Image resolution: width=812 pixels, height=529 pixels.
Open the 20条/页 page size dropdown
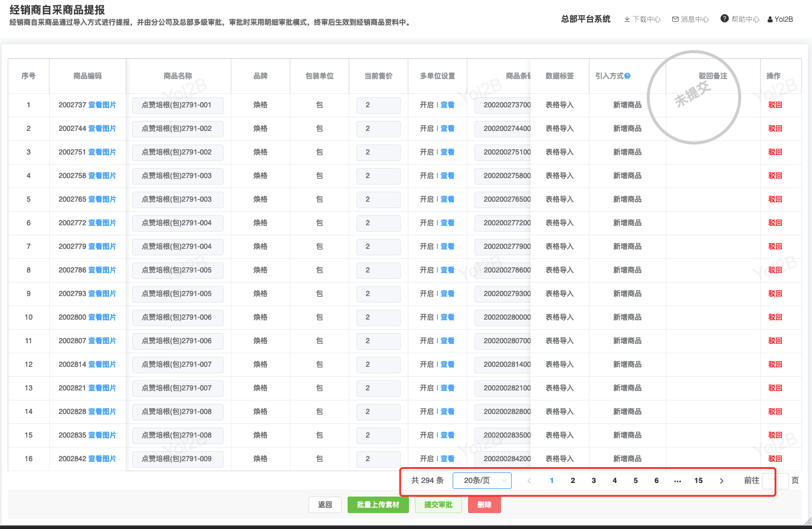pyautogui.click(x=482, y=481)
